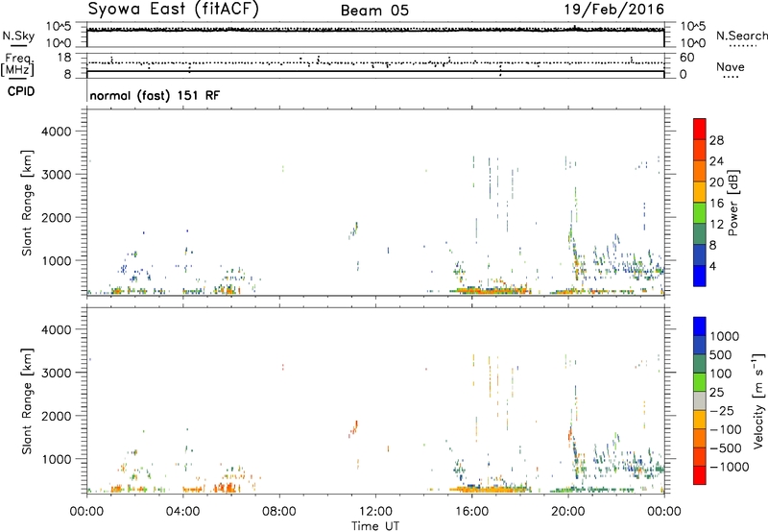This screenshot has width=768, height=532.
Task: Click the "Slant Range [km]" label of power panel
Action: click(27, 203)
